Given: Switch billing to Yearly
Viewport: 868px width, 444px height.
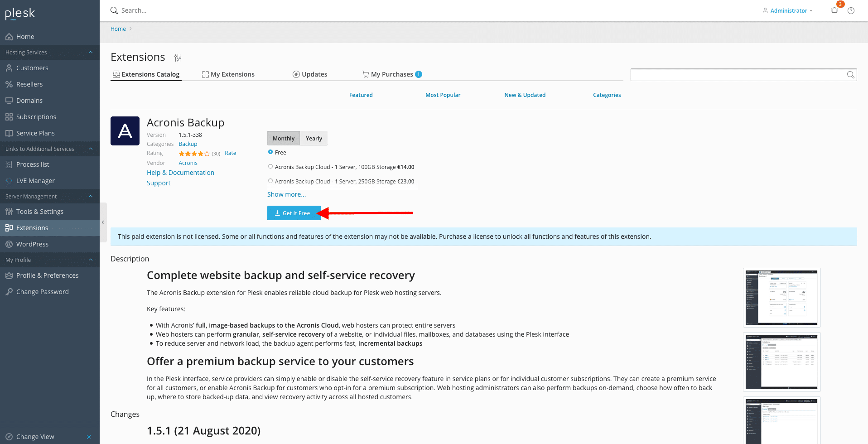Looking at the screenshot, I should (x=314, y=139).
